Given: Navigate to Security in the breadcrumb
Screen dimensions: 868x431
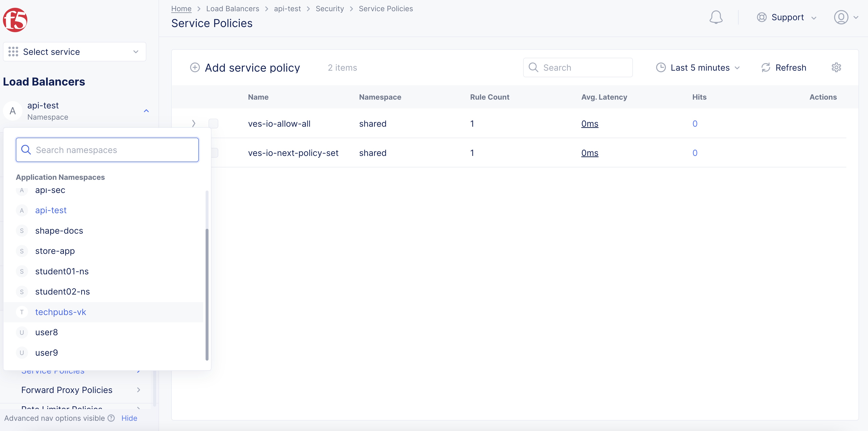Looking at the screenshot, I should [x=329, y=9].
